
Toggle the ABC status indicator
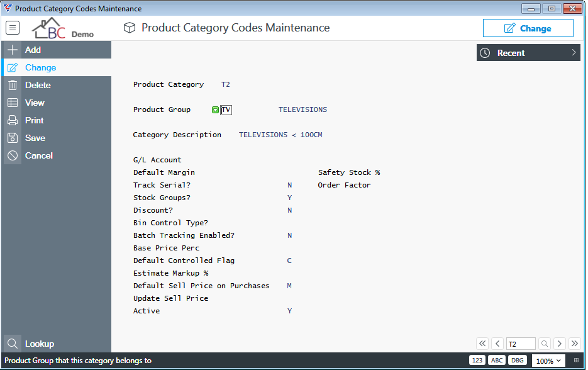497,360
